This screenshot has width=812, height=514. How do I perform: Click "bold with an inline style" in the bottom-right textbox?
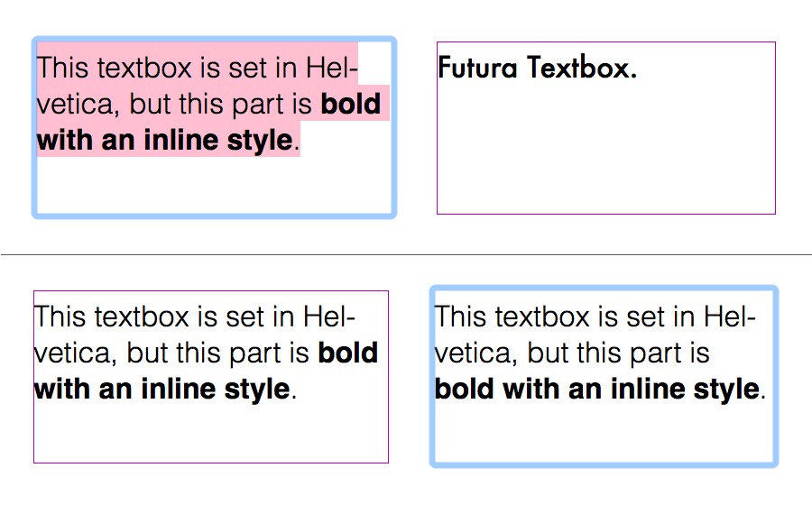tap(596, 390)
